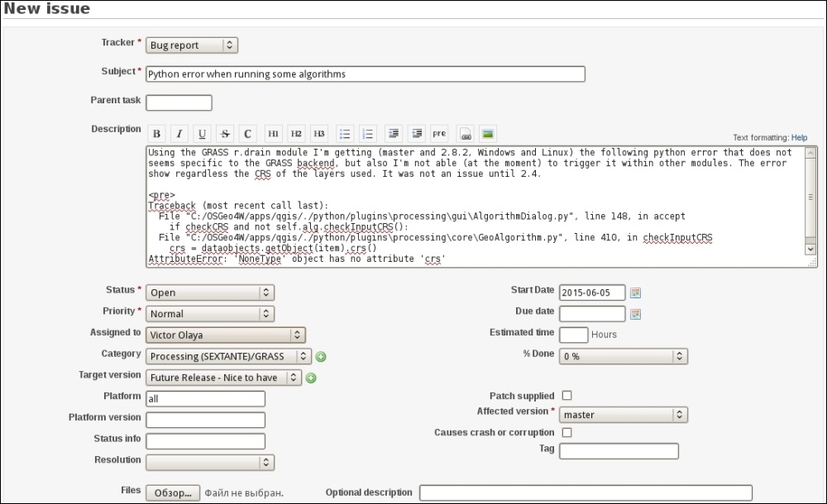The height and width of the screenshot is (504, 827).
Task: Insert an image via toolbar icon
Action: 488,134
